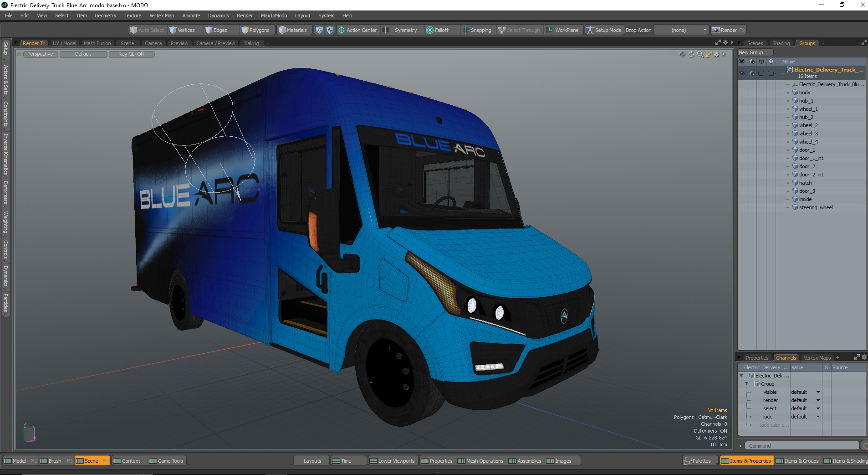Click the viewport zoom magnifier icon
This screenshot has width=868, height=475.
coord(700,54)
